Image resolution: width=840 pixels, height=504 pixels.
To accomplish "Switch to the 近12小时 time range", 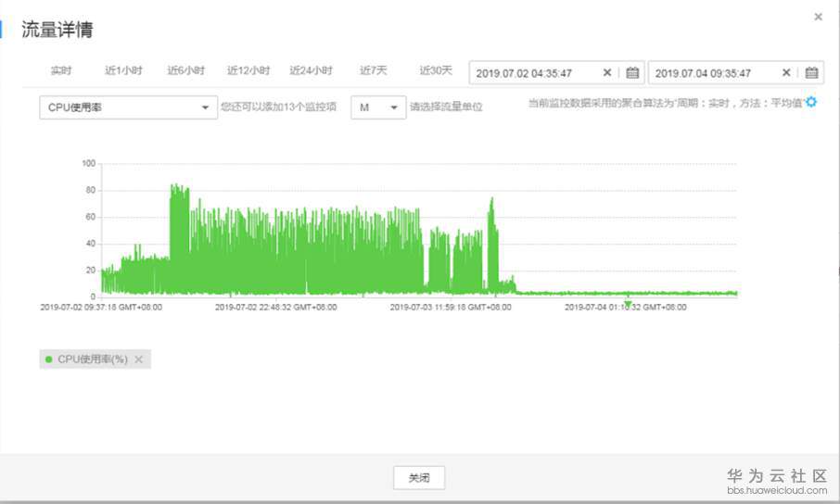I will coord(248,70).
